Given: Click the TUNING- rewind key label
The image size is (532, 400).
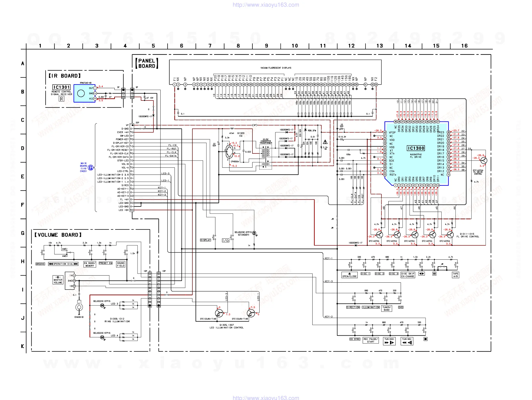Looking at the screenshot, I should (x=407, y=341).
